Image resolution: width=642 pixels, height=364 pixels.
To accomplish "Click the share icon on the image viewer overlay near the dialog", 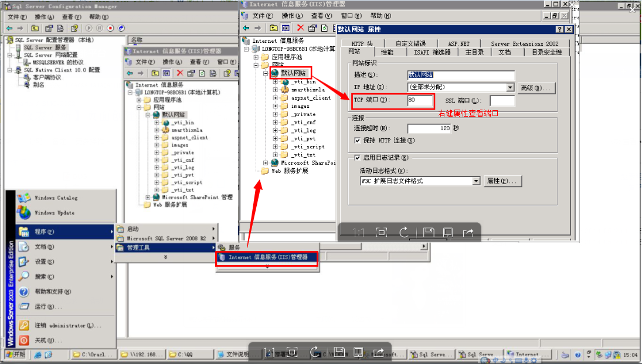I will 468,233.
